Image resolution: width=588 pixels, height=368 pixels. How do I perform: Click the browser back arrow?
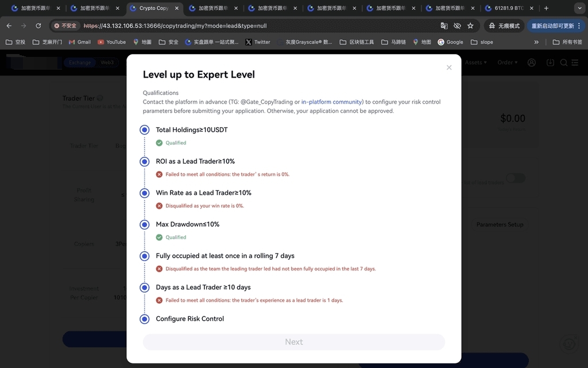[x=9, y=26]
